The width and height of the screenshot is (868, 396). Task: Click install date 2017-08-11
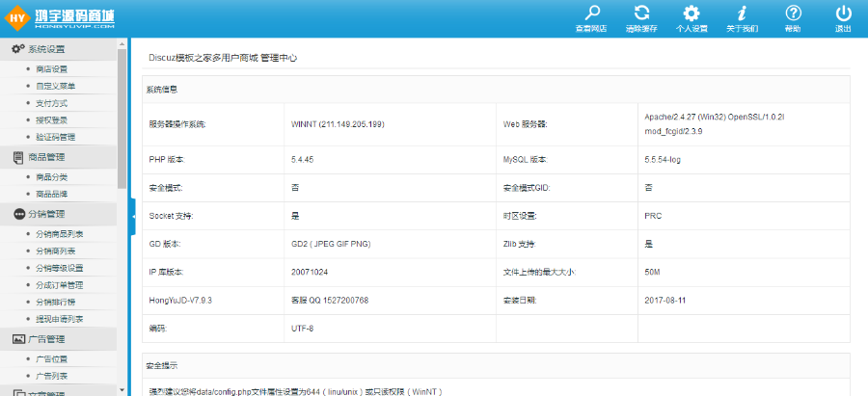click(664, 301)
